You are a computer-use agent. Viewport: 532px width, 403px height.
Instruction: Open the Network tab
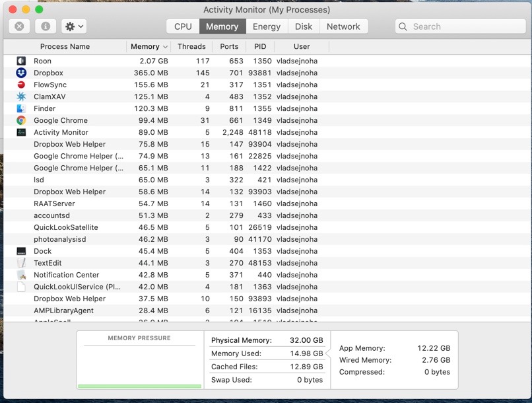(x=343, y=26)
